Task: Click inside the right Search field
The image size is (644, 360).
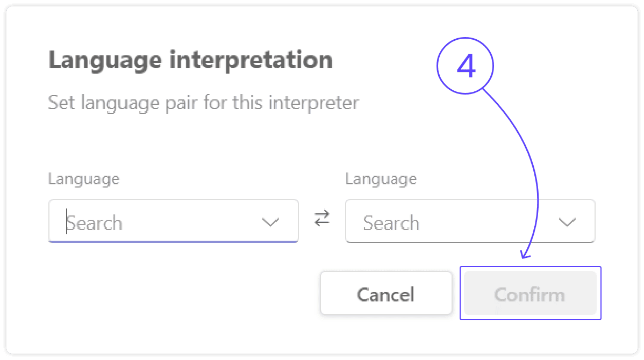Action: [x=430, y=221]
